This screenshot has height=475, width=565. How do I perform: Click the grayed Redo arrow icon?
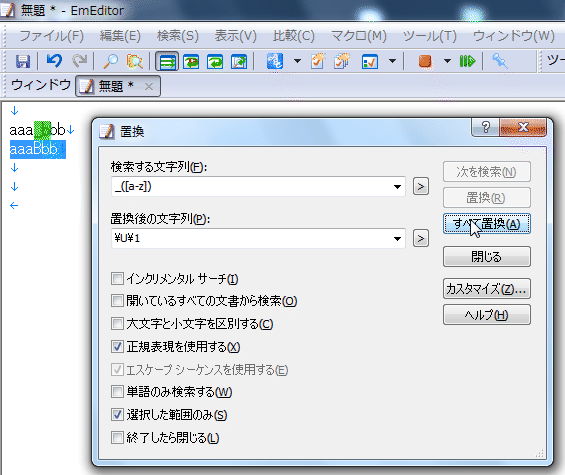pos(80,61)
